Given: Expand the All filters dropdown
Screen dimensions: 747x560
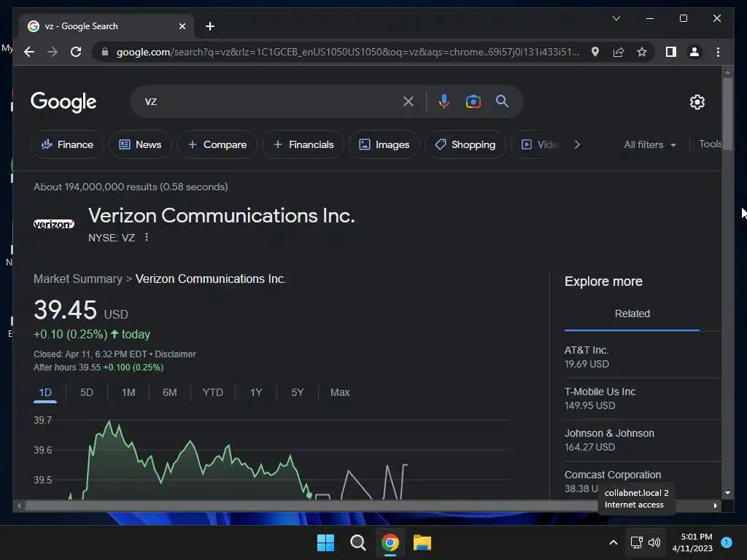Looking at the screenshot, I should click(x=650, y=145).
